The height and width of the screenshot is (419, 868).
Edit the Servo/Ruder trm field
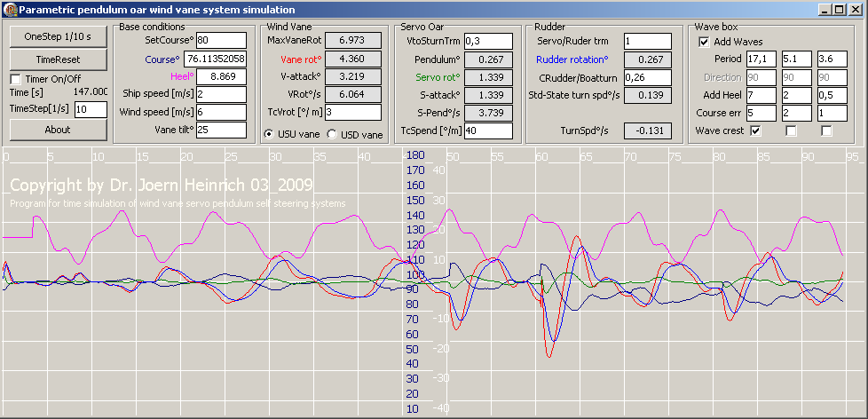pos(648,41)
